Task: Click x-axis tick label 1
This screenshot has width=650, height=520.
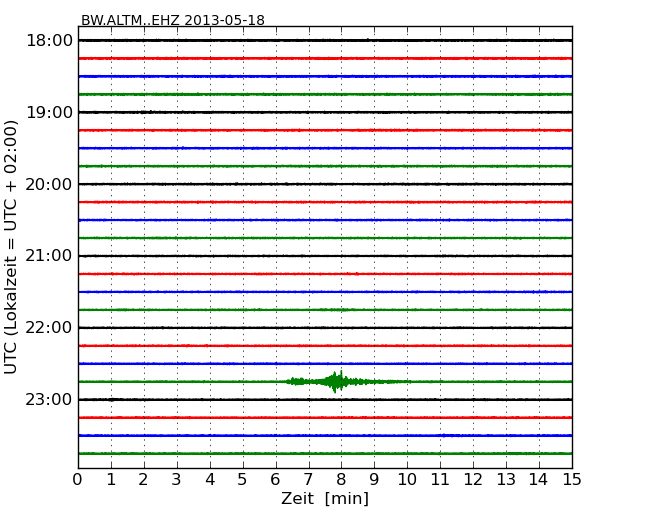Action: pyautogui.click(x=111, y=479)
